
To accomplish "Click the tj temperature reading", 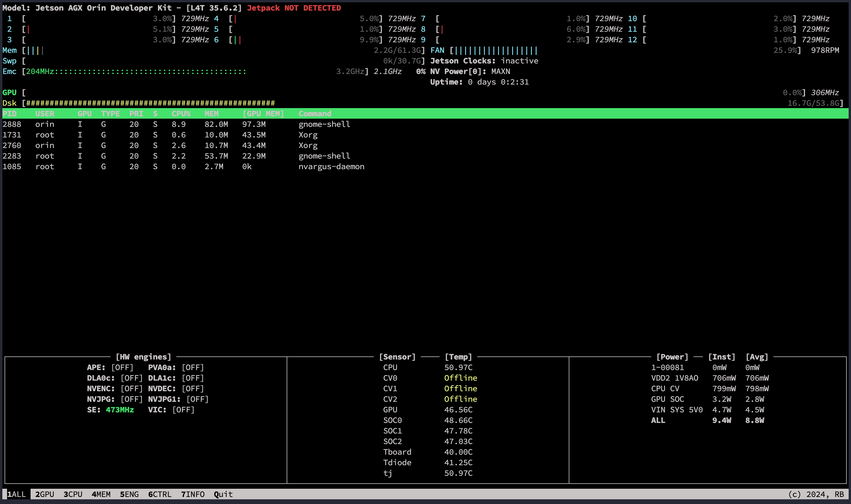I will point(458,473).
